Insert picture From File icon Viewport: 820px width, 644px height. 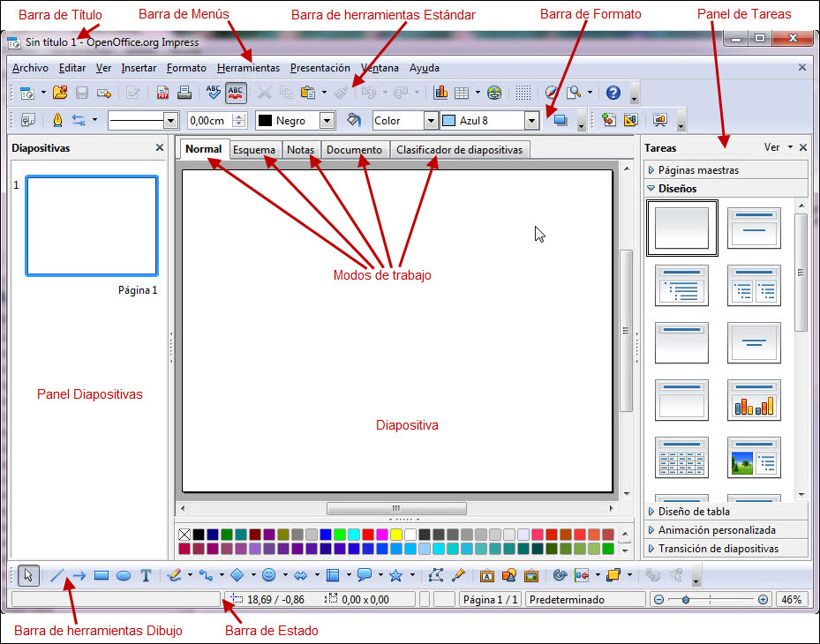pyautogui.click(x=531, y=576)
